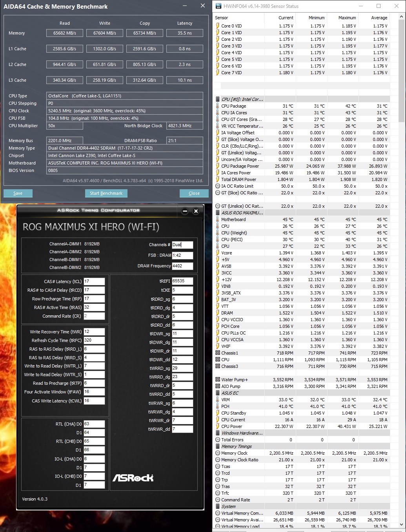
Task: Click the L3 Cache Copy value 312.64 GB/s
Action: pyautogui.click(x=145, y=80)
